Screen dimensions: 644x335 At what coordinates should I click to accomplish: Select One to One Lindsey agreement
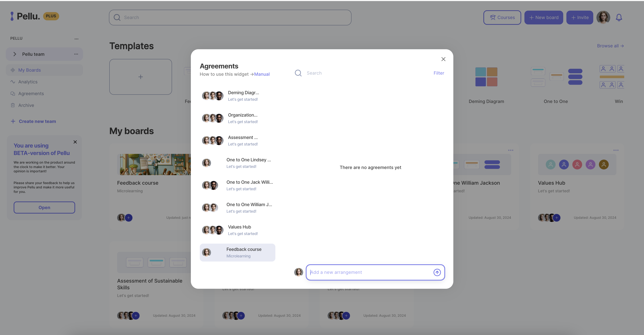pyautogui.click(x=237, y=163)
